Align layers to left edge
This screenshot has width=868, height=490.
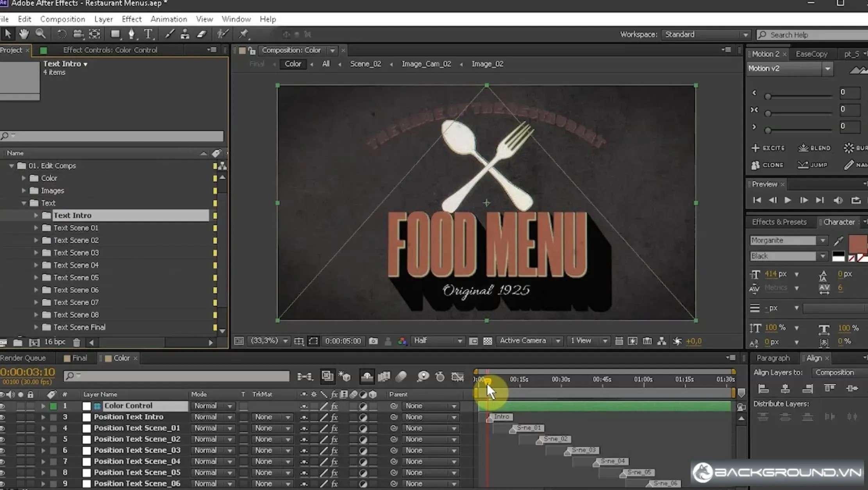tap(763, 388)
